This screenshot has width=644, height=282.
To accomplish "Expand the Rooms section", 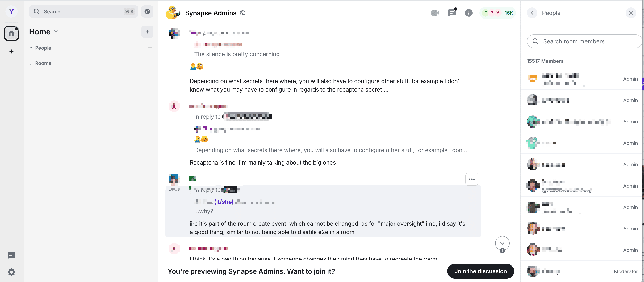I will coord(31,63).
